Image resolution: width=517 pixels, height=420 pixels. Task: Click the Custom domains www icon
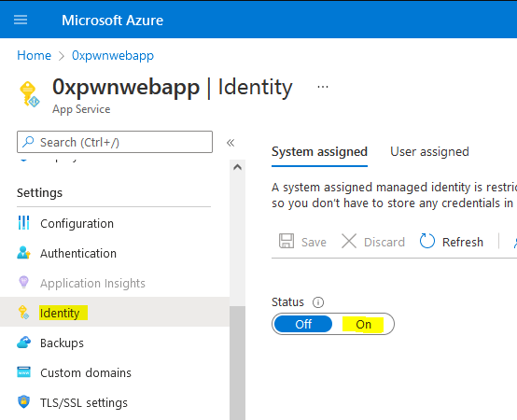click(x=23, y=372)
